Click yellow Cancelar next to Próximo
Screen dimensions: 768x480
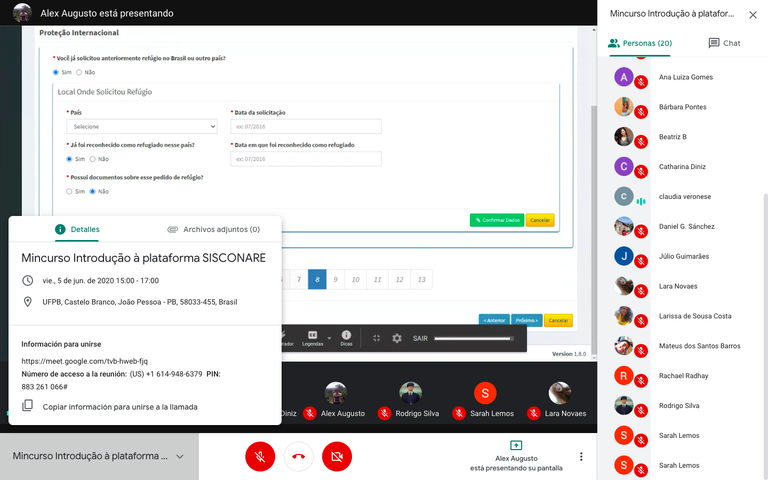(558, 320)
